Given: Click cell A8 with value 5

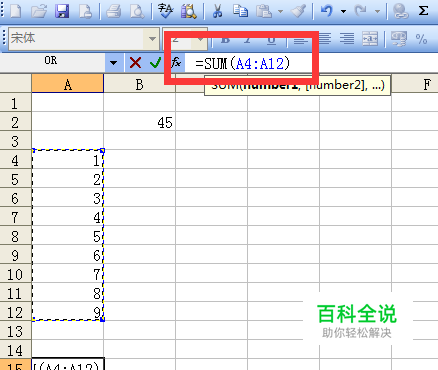Looking at the screenshot, I should click(x=68, y=236).
